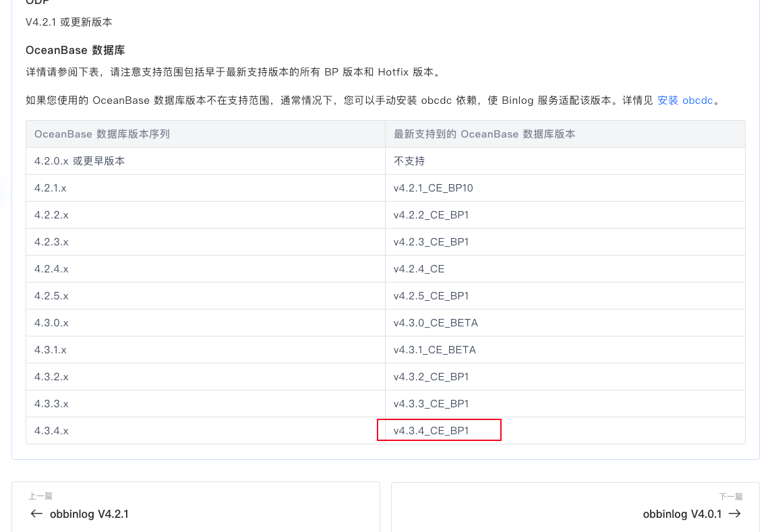The image size is (778, 532).
Task: Click the '4.2.2.x' cell
Action: point(206,215)
